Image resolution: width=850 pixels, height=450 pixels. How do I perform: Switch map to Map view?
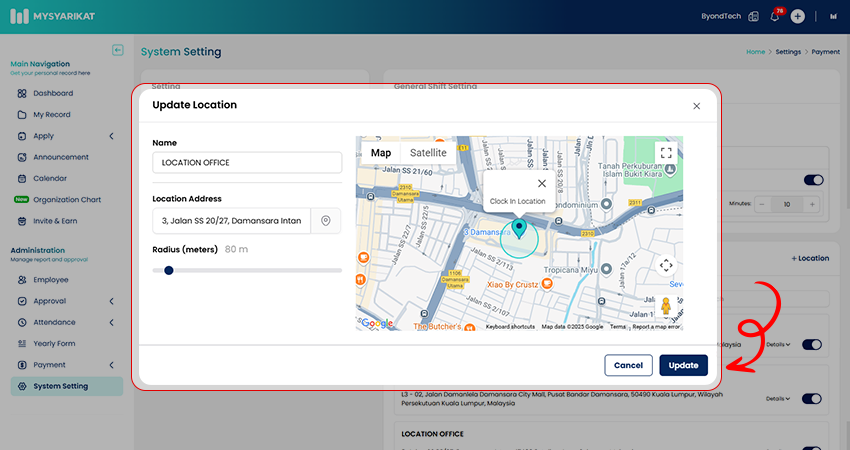click(x=381, y=153)
